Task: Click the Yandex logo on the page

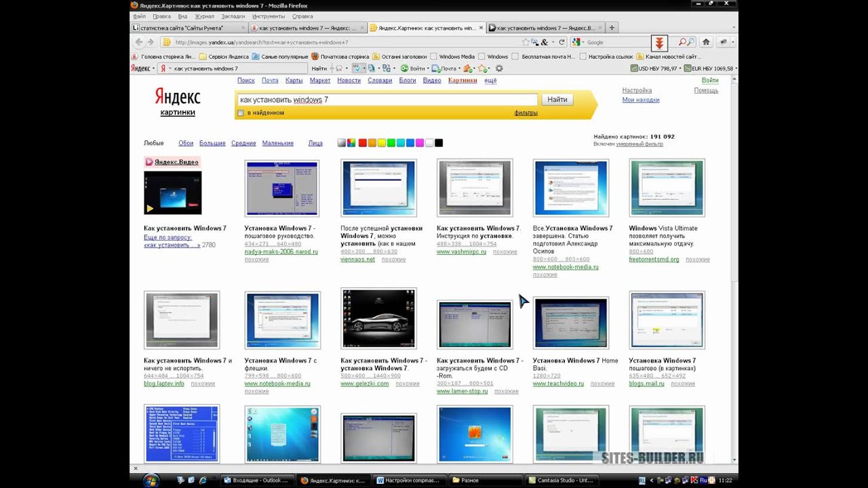Action: (x=178, y=96)
